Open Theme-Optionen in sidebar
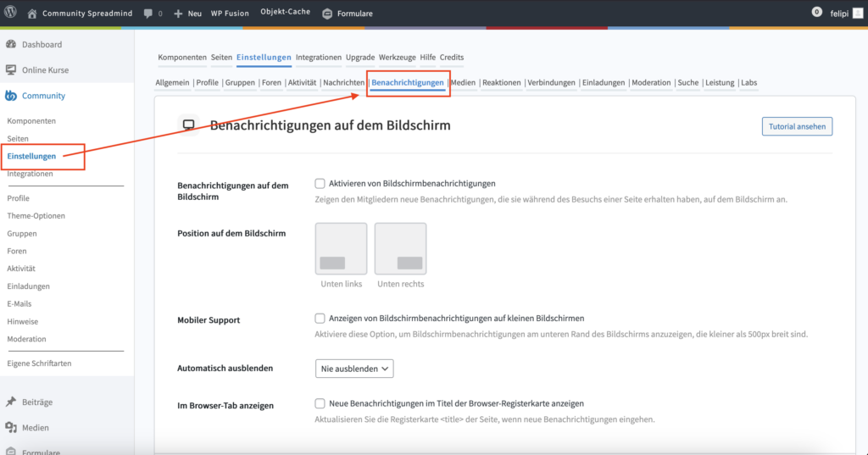The width and height of the screenshot is (868, 455). [36, 216]
